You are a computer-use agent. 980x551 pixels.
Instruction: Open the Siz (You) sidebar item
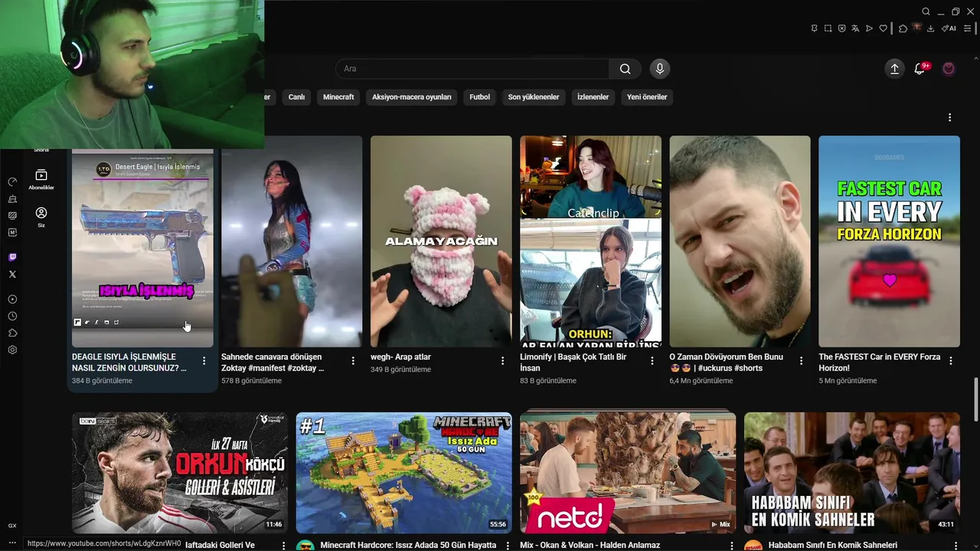click(x=41, y=217)
